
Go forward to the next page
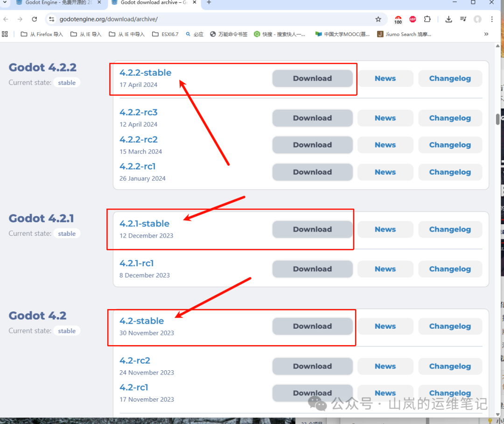coord(20,19)
